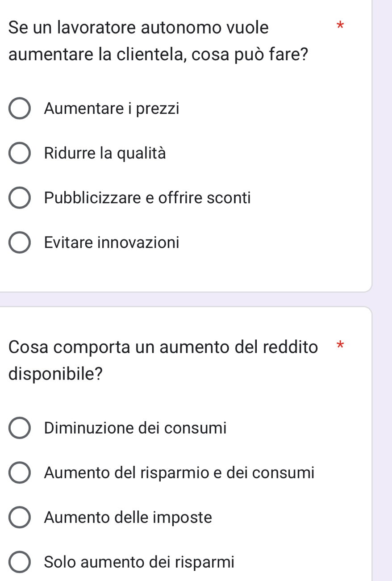Click the 'Diminuzione dei consumi' label text
The height and width of the screenshot is (581, 392).
135,428
